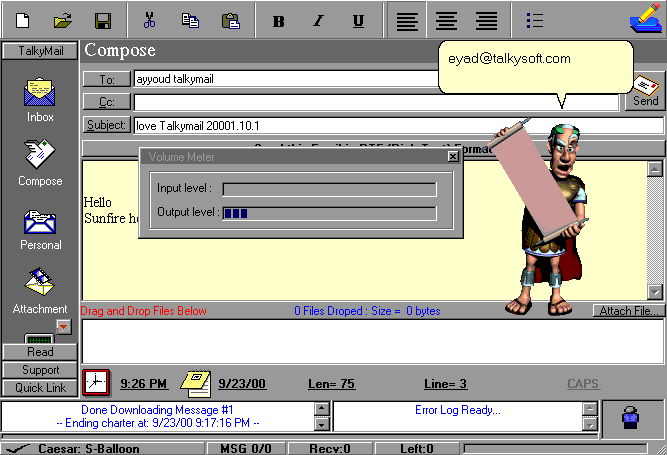
Task: Click the blue figure icon
Action: tap(630, 417)
